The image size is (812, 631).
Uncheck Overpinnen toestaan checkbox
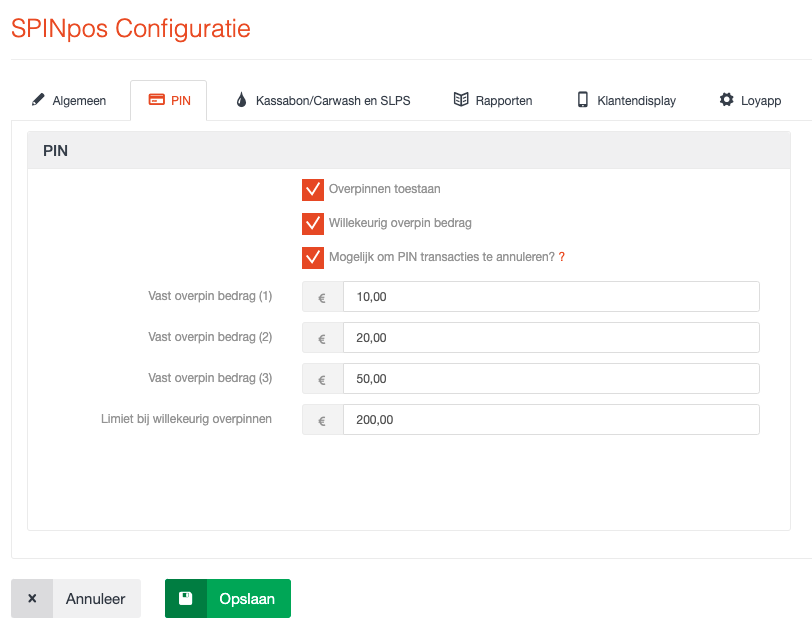click(313, 190)
